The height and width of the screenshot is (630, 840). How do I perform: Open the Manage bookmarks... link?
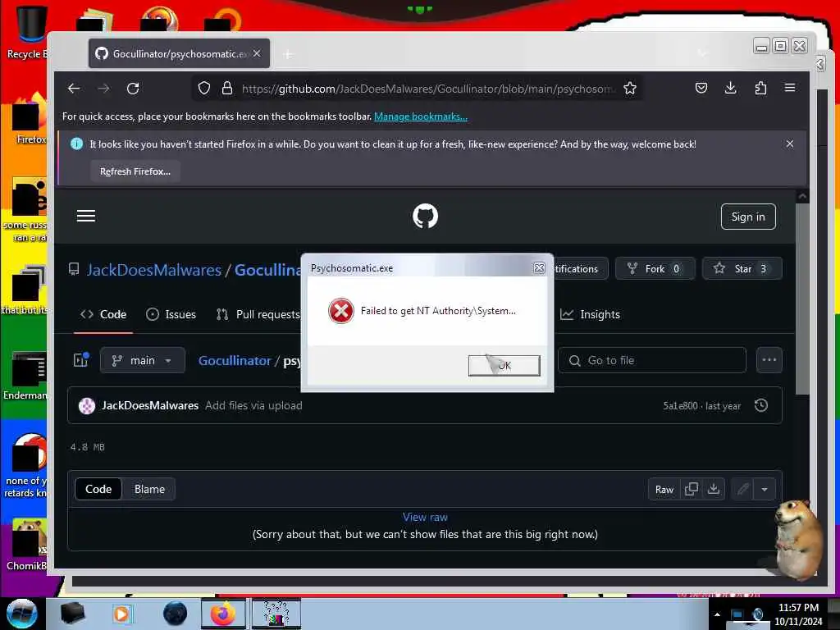[421, 116]
